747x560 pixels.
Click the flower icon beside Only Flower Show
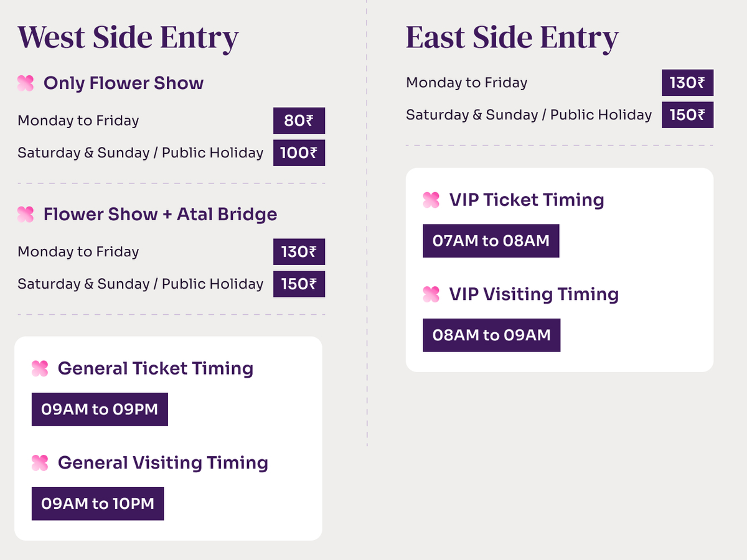click(26, 83)
